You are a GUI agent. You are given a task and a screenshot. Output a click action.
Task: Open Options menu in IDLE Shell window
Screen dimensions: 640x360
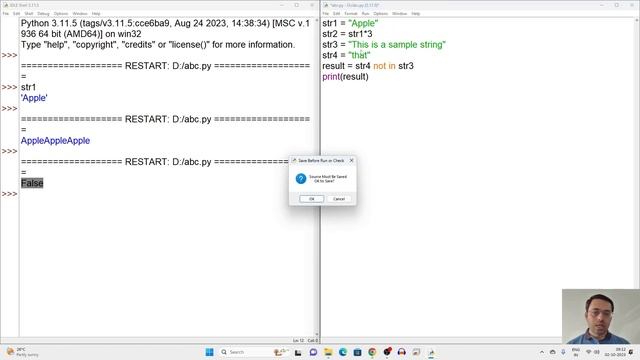(x=61, y=13)
